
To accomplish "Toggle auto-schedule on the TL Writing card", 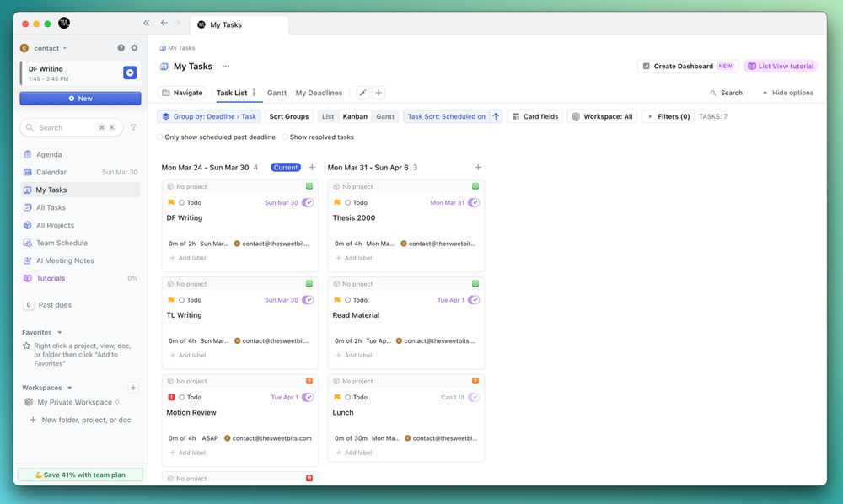I will (x=308, y=300).
